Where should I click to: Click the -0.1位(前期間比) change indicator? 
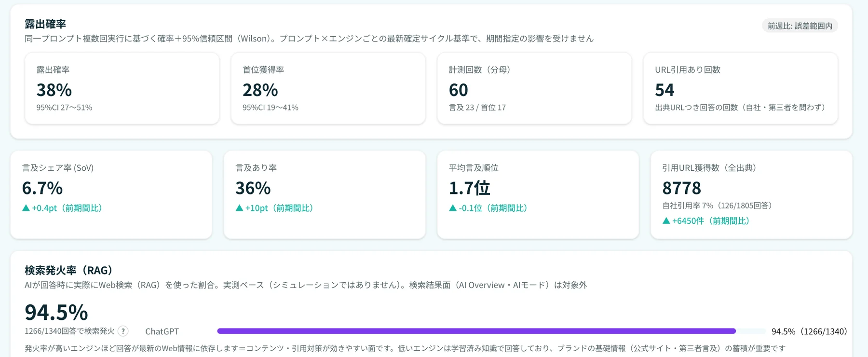click(488, 208)
